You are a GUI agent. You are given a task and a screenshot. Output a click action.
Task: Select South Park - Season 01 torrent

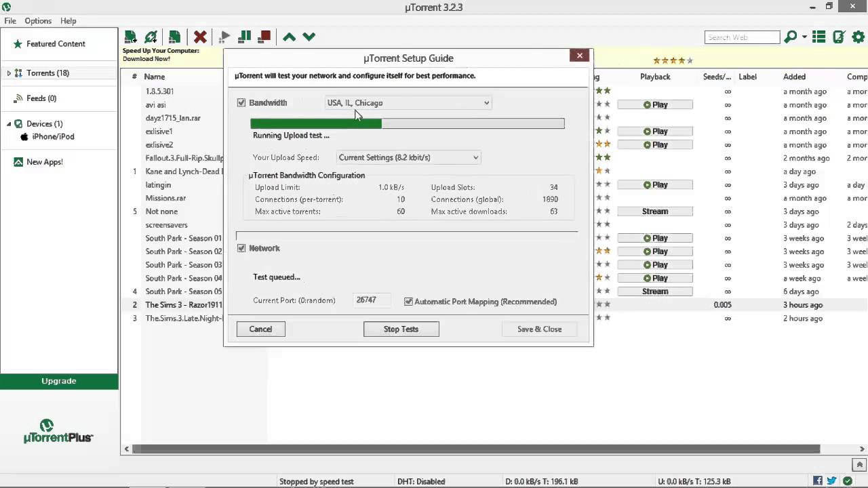click(x=183, y=238)
